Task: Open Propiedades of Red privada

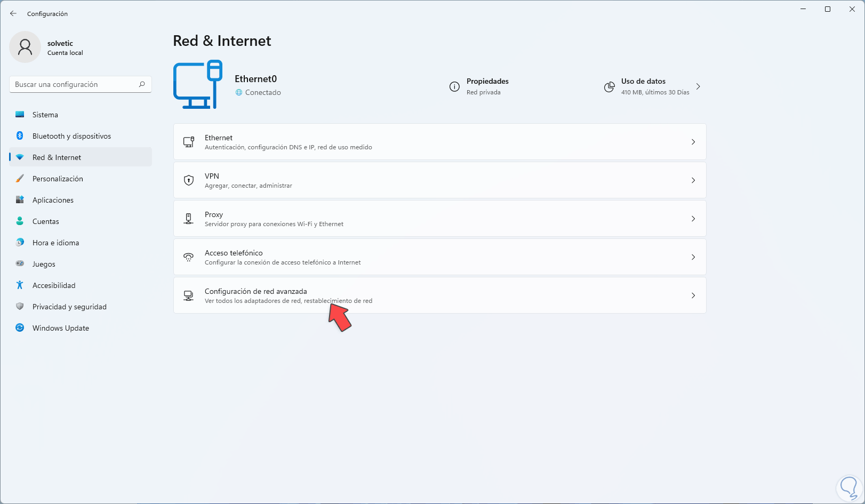Action: point(479,86)
